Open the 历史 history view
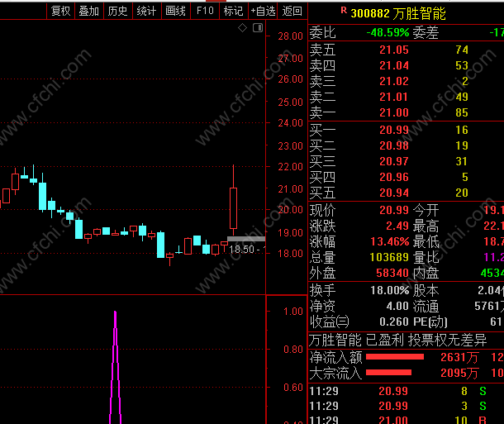 [117, 12]
